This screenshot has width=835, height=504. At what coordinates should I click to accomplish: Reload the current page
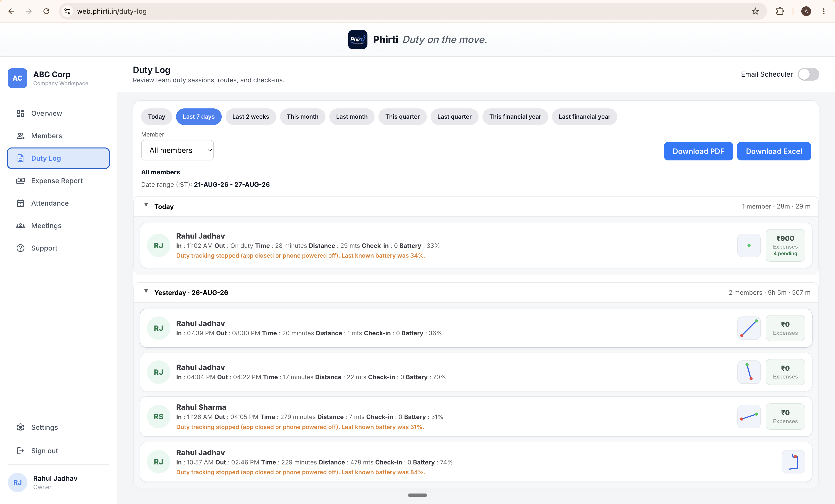46,11
